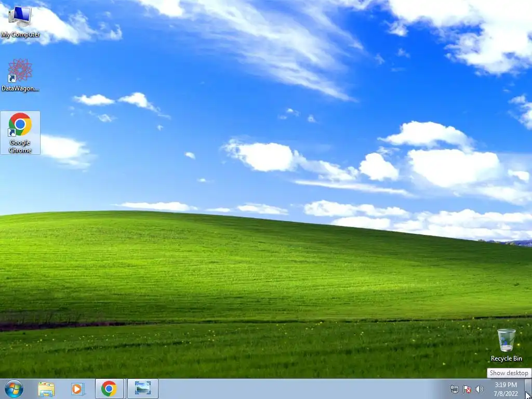Open Action Center flag tray icon

click(x=467, y=389)
